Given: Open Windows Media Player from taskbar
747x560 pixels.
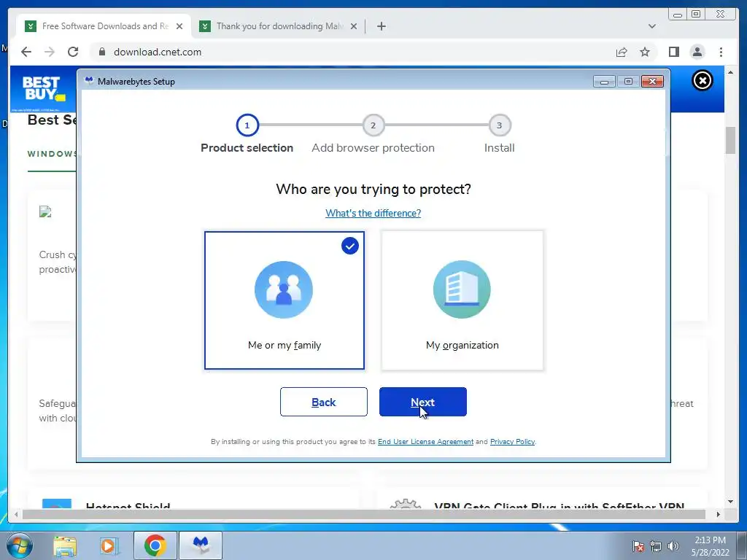Looking at the screenshot, I should click(108, 546).
